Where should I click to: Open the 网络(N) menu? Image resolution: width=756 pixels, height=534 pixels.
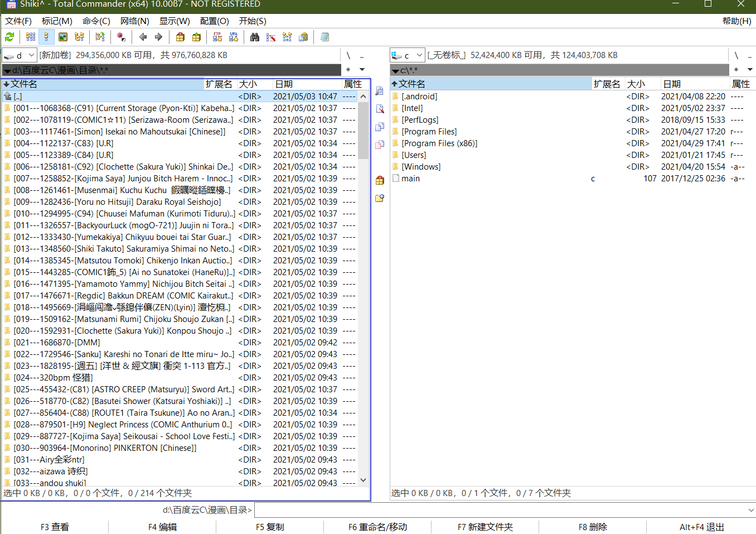pos(135,21)
